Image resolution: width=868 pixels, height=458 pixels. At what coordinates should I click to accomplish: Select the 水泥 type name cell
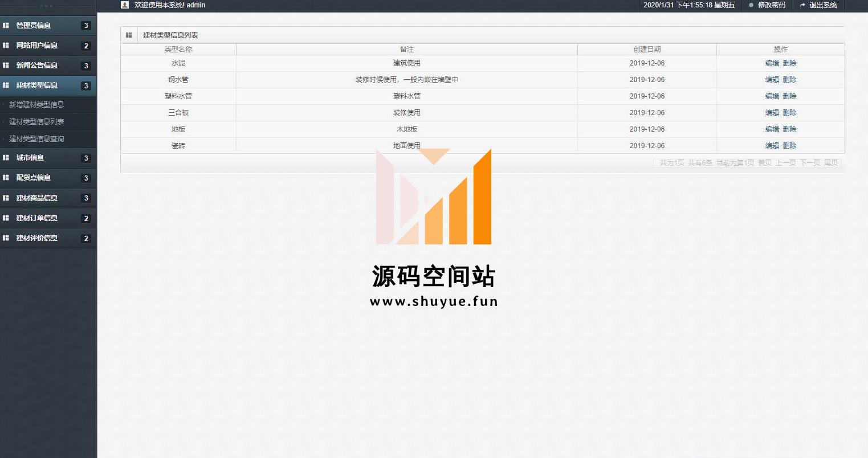pos(178,63)
